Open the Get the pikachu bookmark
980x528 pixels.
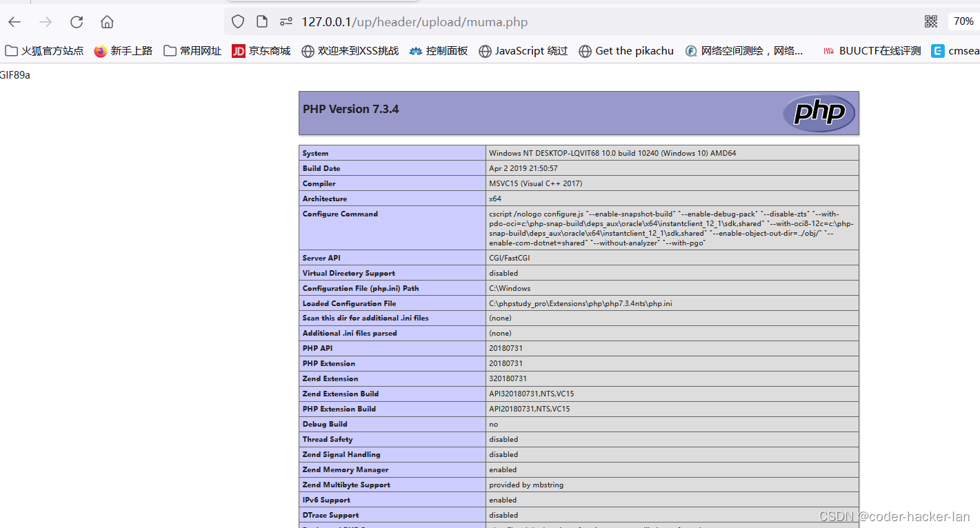pyautogui.click(x=626, y=50)
